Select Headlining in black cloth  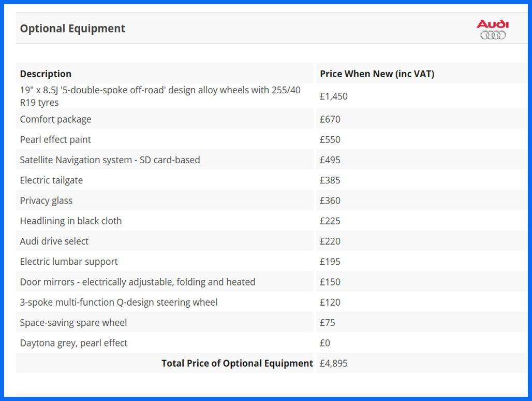click(71, 221)
